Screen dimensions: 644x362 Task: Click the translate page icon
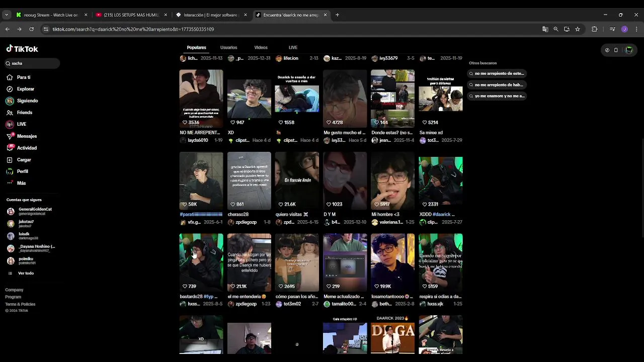pyautogui.click(x=545, y=29)
